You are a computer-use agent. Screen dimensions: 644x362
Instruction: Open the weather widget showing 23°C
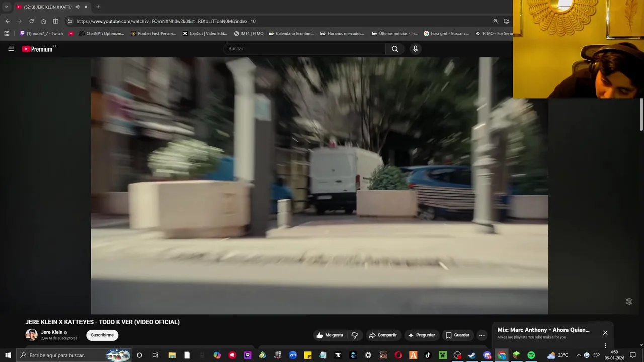pyautogui.click(x=557, y=355)
